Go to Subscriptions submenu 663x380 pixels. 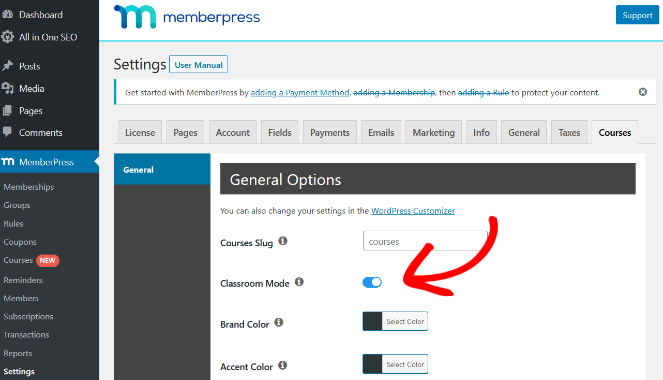click(x=28, y=316)
